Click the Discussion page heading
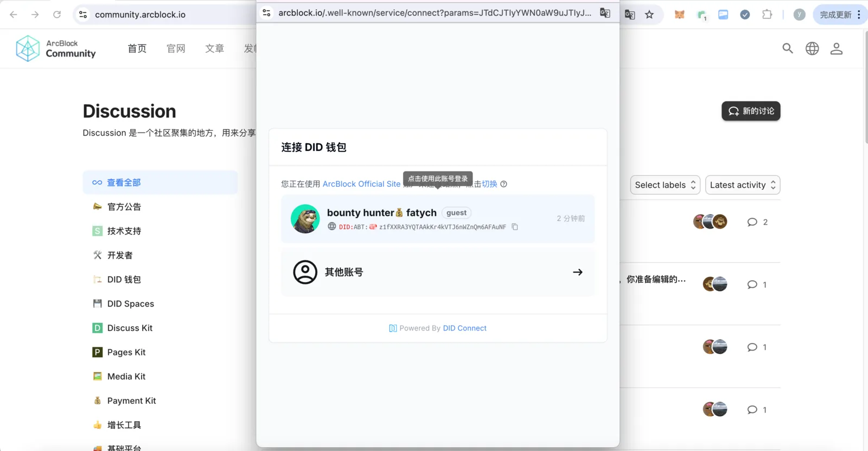The image size is (868, 451). (129, 111)
